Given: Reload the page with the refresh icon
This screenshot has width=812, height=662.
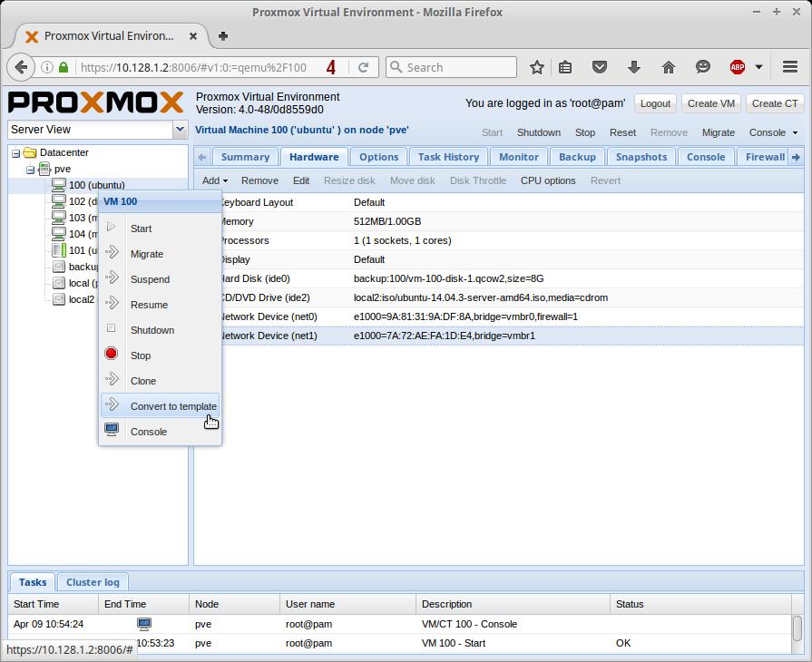Looking at the screenshot, I should coord(363,67).
